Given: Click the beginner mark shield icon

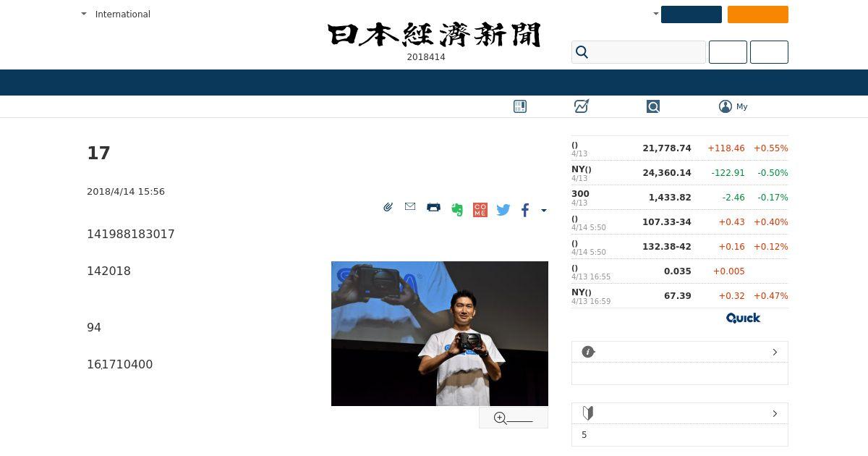Looking at the screenshot, I should tap(588, 413).
